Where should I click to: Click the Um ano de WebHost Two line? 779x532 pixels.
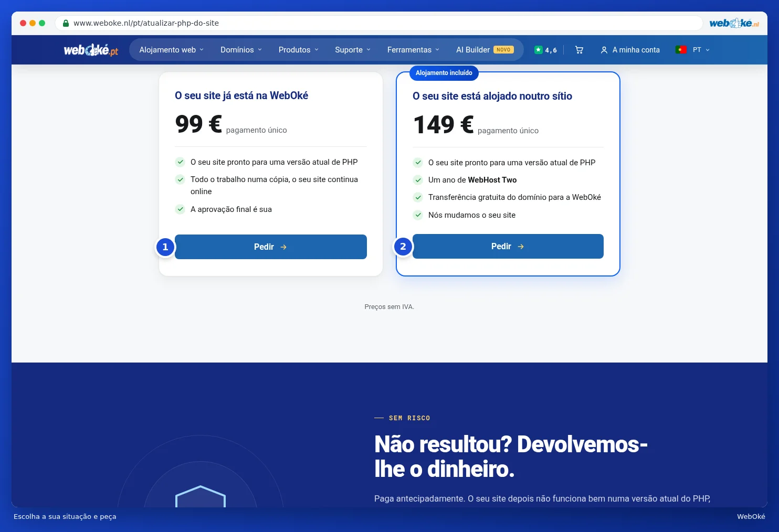click(472, 180)
